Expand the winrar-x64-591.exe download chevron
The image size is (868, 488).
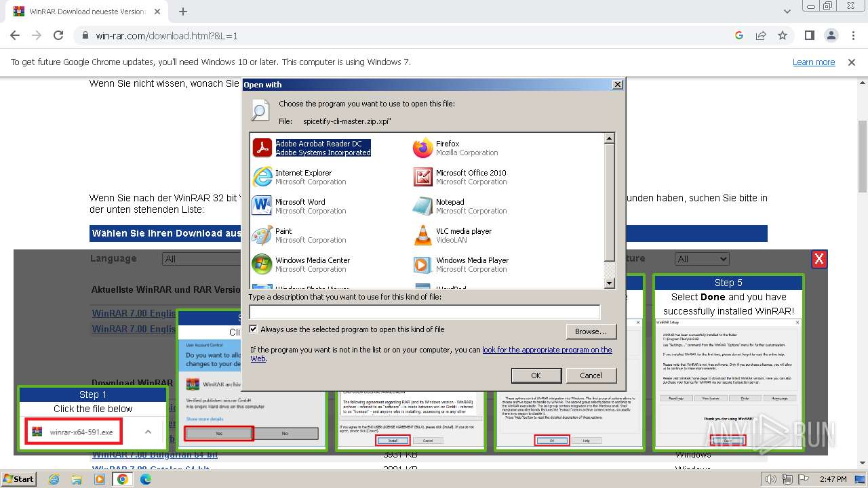pyautogui.click(x=148, y=432)
